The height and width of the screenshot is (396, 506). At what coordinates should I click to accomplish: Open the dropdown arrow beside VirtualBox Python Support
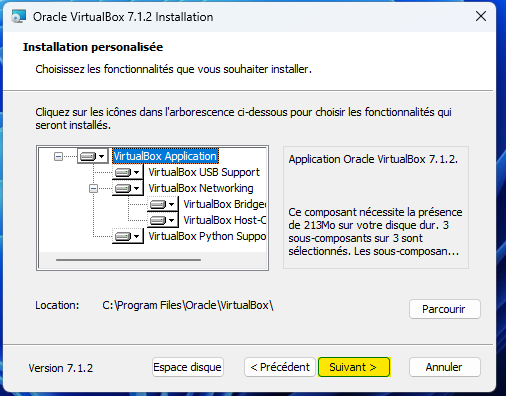coord(136,236)
